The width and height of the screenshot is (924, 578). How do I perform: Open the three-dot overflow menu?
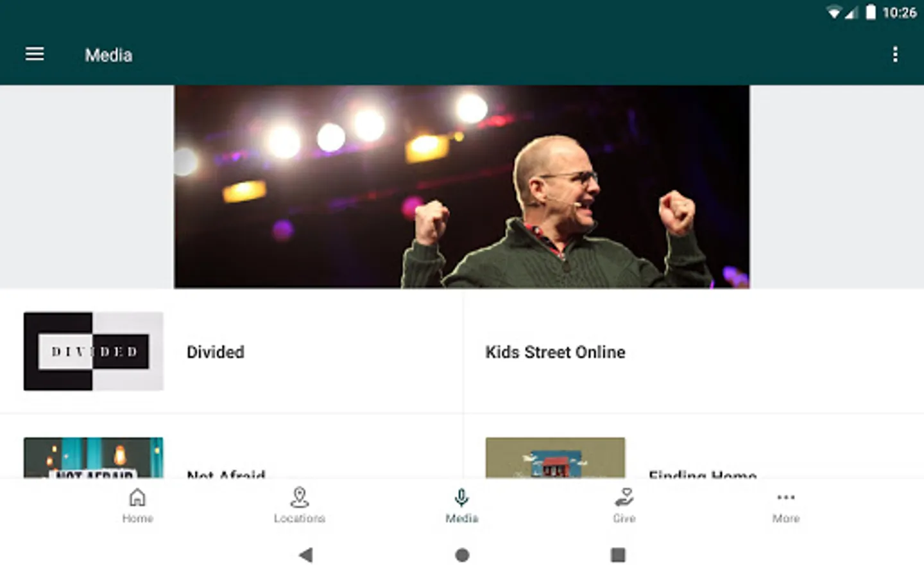[x=895, y=55]
